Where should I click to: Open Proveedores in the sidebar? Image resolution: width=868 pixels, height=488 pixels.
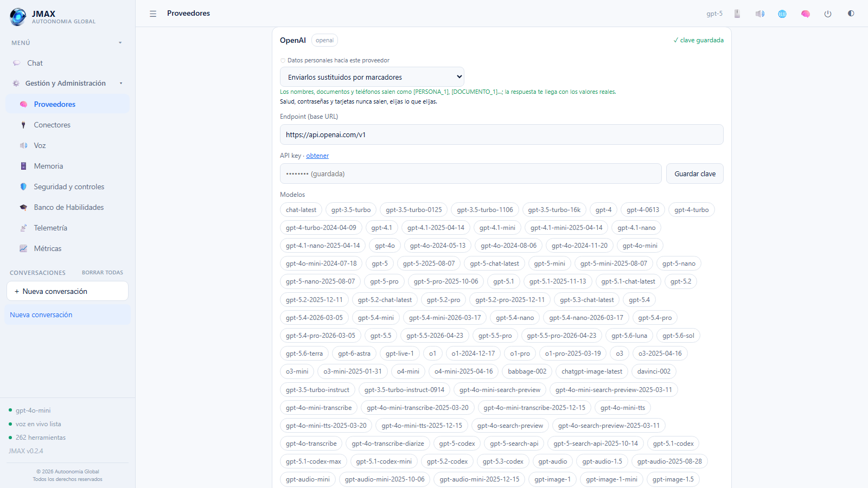coord(67,104)
